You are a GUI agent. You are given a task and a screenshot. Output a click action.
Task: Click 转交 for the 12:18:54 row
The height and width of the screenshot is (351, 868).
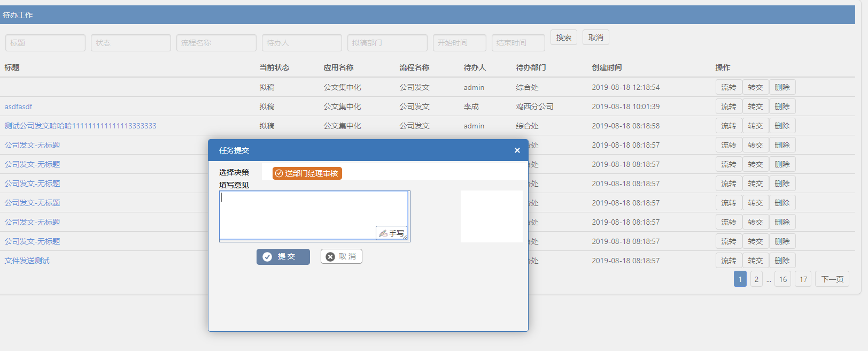point(755,87)
